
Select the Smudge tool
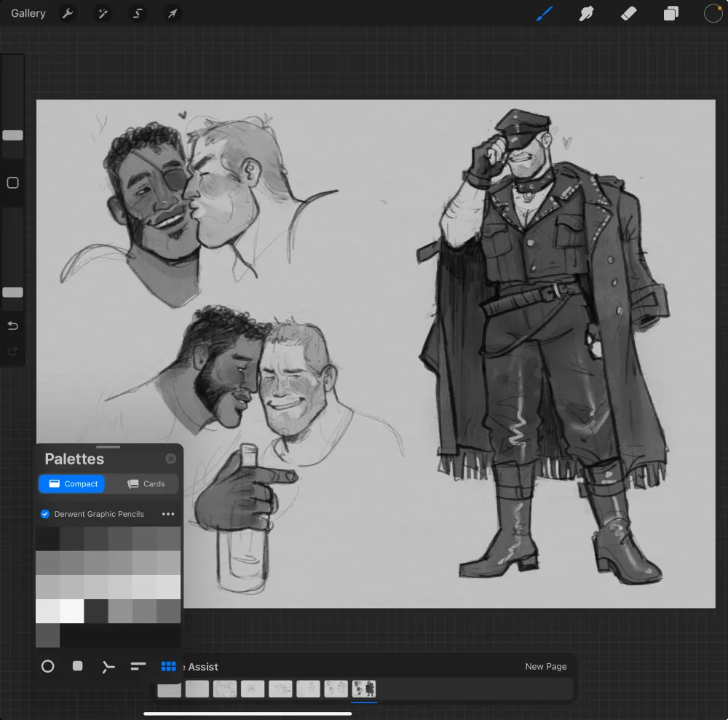coord(587,13)
